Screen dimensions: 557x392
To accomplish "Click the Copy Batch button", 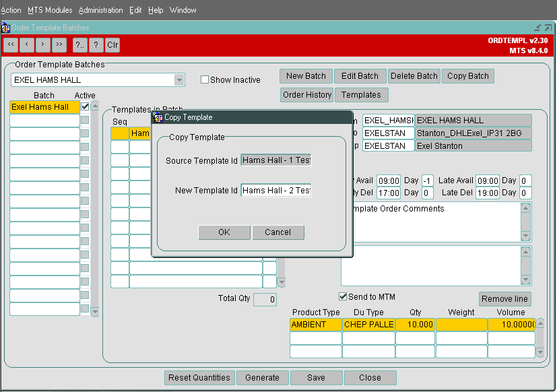I will pos(468,76).
